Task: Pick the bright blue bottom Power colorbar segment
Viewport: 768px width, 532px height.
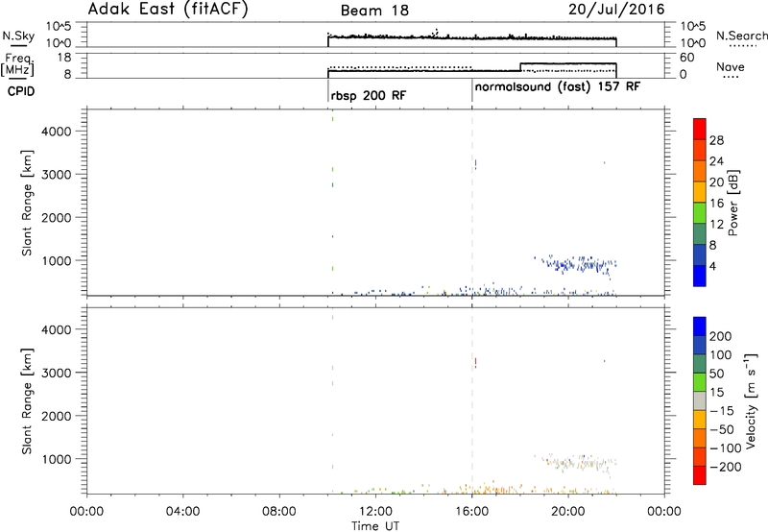Action: [700, 276]
